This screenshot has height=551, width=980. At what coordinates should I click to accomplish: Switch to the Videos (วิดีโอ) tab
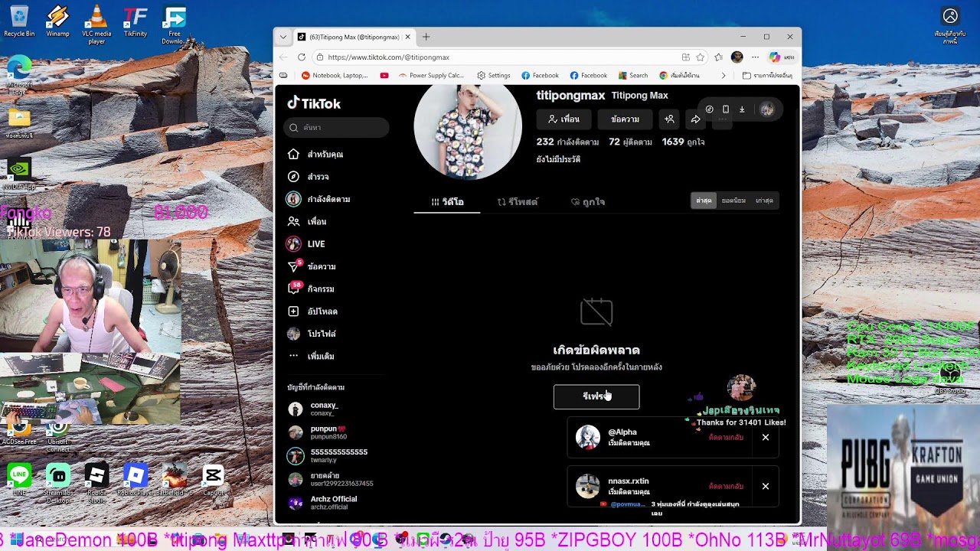(x=447, y=202)
